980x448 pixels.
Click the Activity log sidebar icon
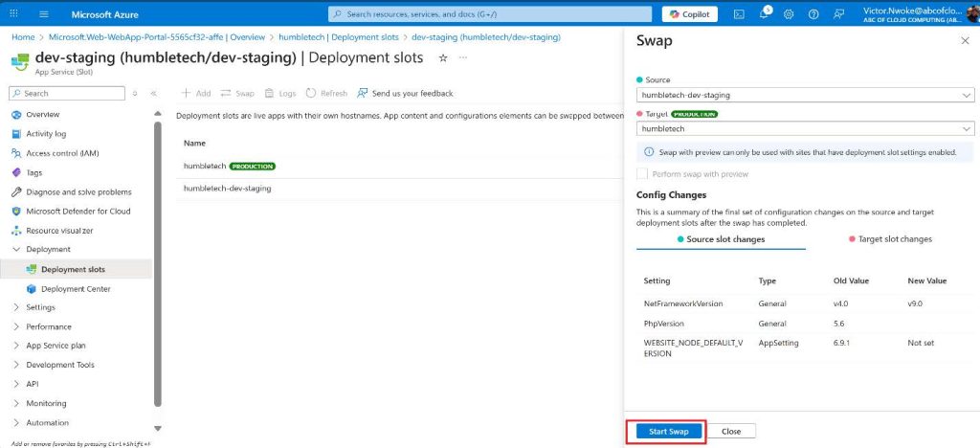(16, 134)
